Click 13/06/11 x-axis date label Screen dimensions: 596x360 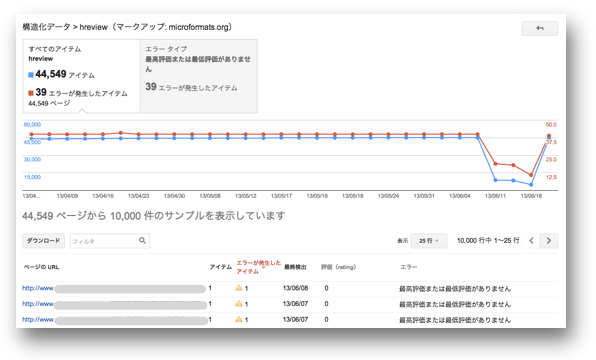click(x=495, y=196)
